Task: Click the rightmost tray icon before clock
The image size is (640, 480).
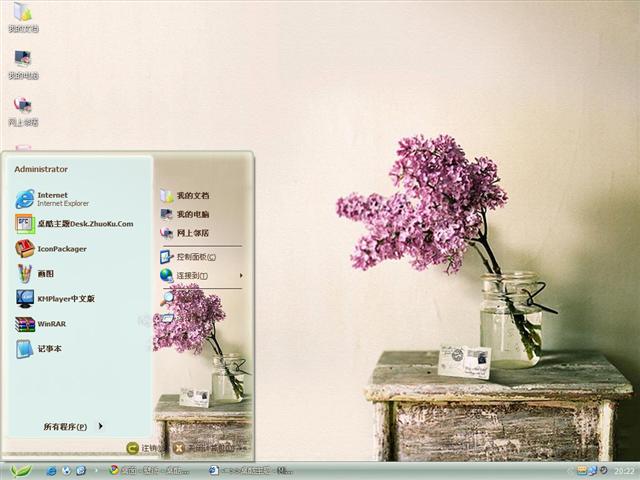Action: tap(603, 471)
